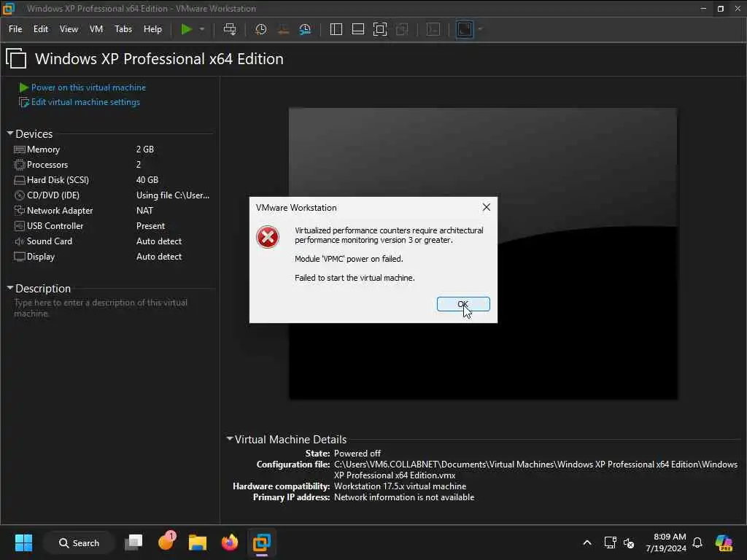Open Task View from the taskbar
747x560 pixels.
tap(133, 542)
